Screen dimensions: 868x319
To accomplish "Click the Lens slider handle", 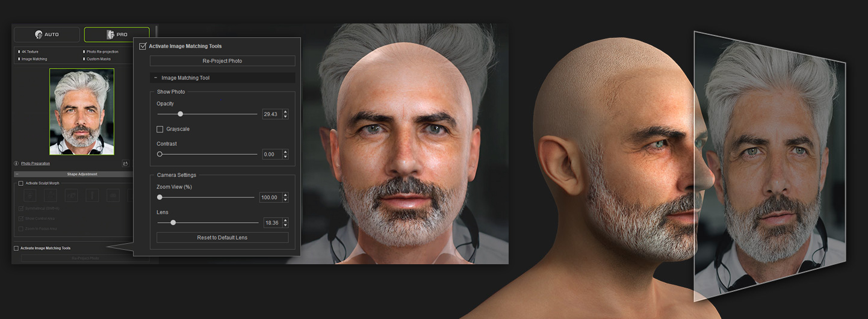I will (173, 223).
